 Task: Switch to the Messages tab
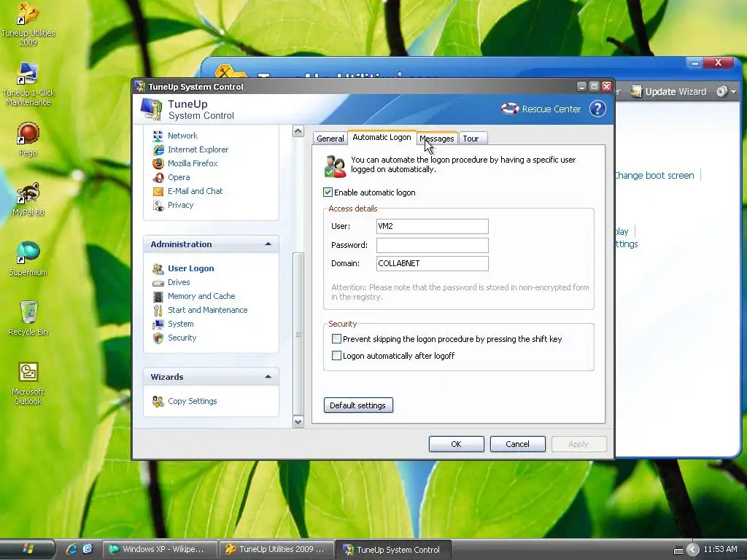tap(437, 139)
